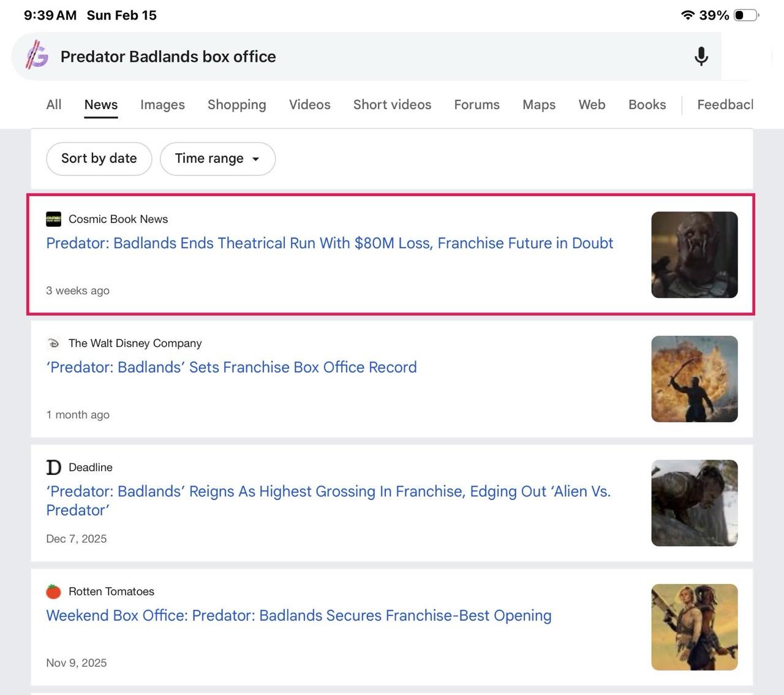Image resolution: width=784 pixels, height=695 pixels.
Task: Tap the Google logo icon
Action: [37, 55]
